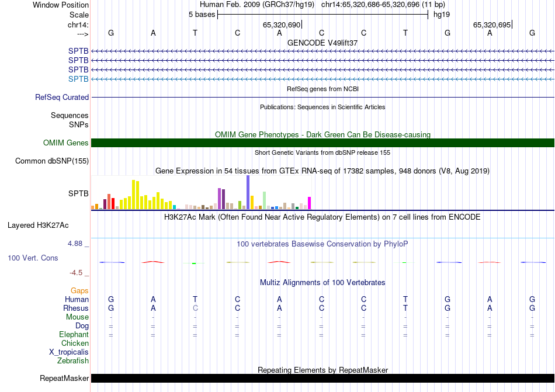Open the 100 Vert. Cons track label
The height and width of the screenshot is (392, 555).
(33, 258)
